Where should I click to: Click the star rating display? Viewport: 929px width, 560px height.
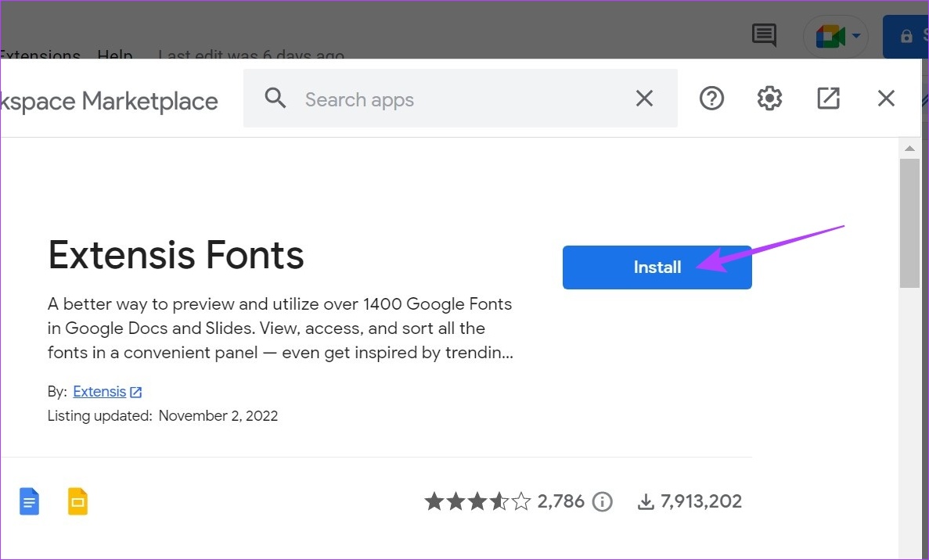coord(477,502)
